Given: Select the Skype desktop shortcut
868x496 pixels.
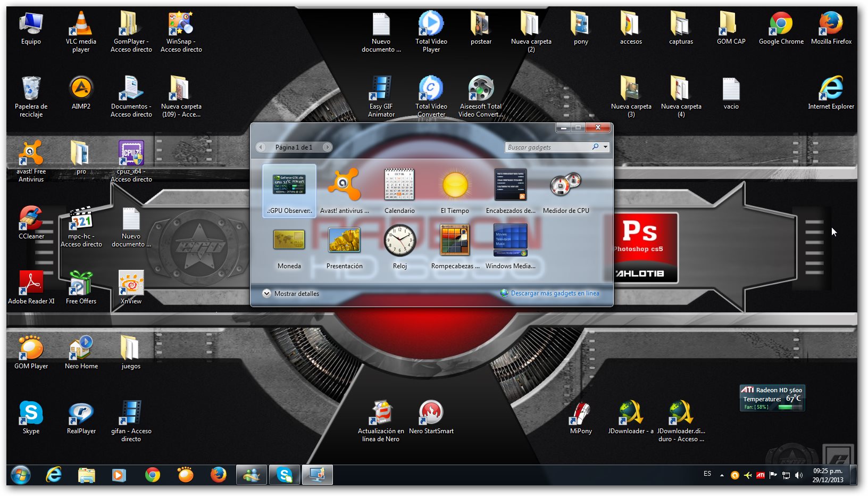Looking at the screenshot, I should coord(31,418).
